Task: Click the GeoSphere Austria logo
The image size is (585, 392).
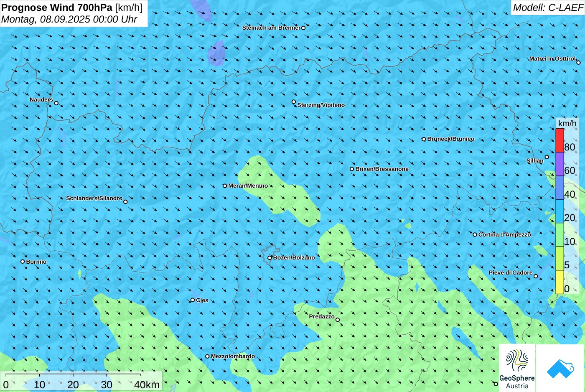Action: 517,368
